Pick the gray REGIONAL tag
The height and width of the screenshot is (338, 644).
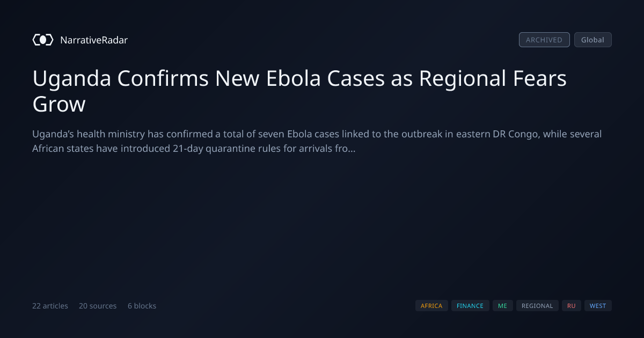point(537,306)
